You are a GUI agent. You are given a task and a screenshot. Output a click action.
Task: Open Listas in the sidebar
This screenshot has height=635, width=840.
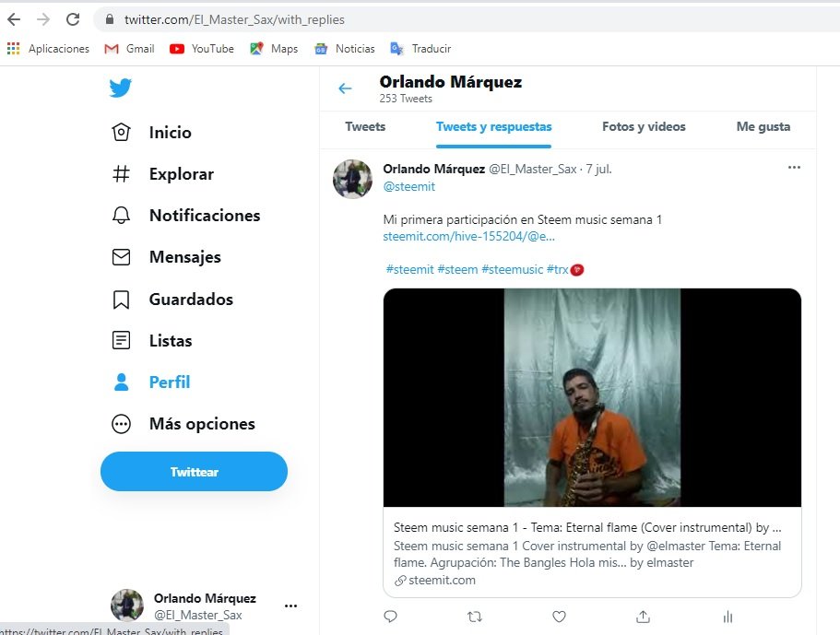coord(171,340)
